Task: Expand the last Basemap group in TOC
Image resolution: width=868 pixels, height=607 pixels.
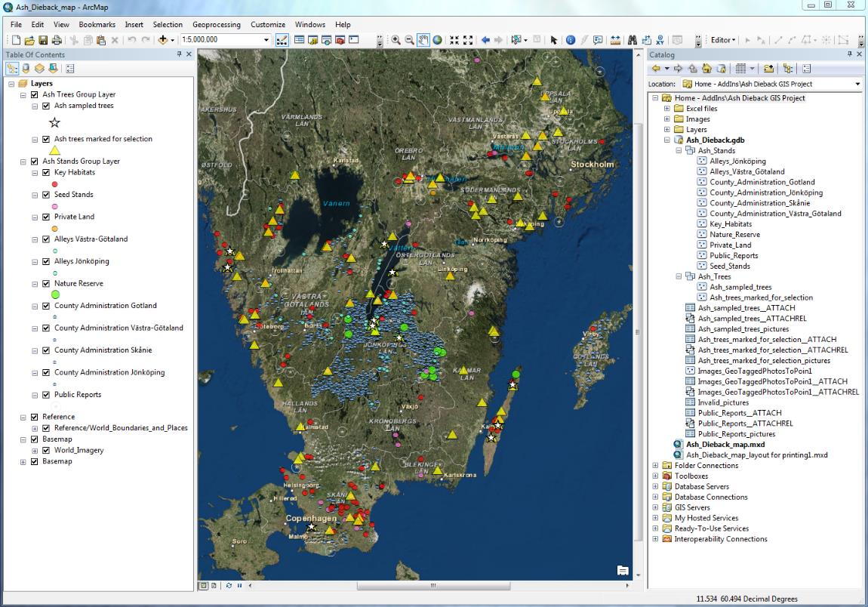Action: [x=23, y=462]
